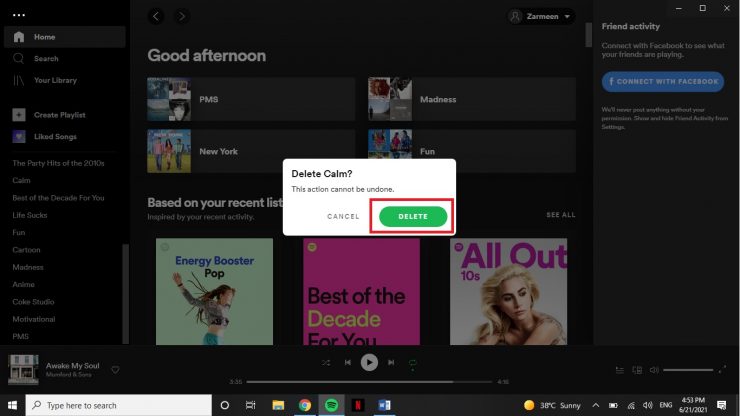Go to Home in the sidebar

[65, 37]
